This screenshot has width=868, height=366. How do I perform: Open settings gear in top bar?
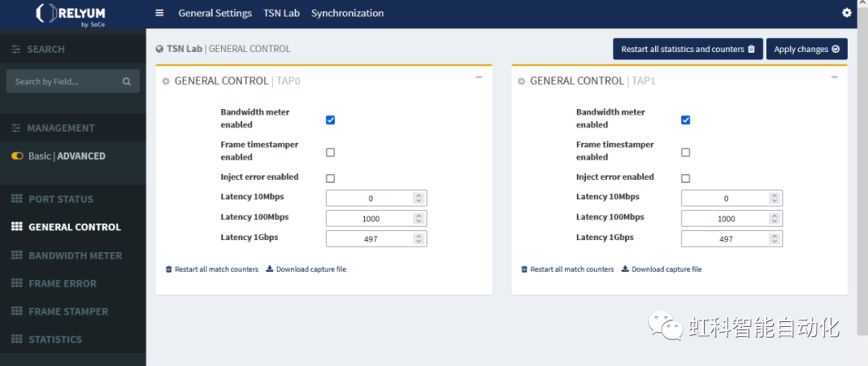(846, 13)
